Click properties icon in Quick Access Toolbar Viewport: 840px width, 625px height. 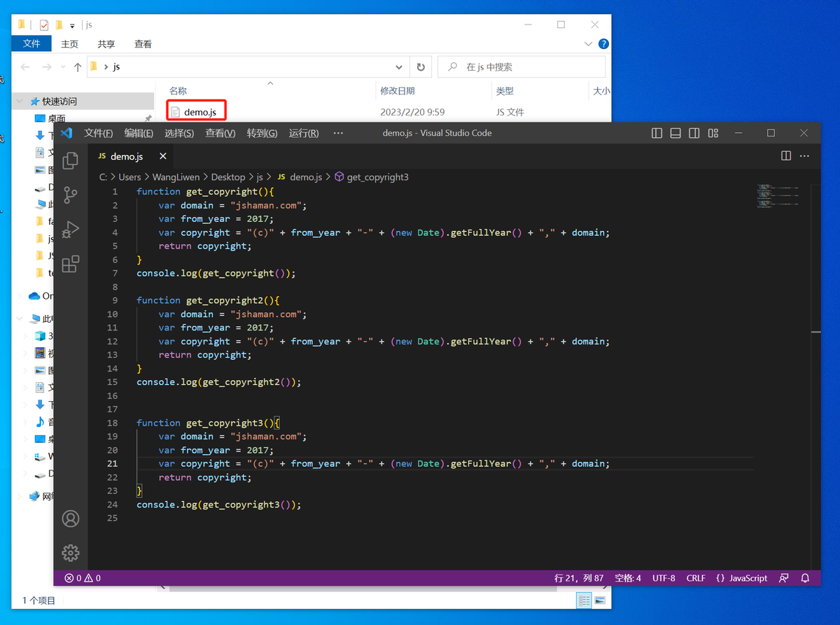tap(43, 25)
